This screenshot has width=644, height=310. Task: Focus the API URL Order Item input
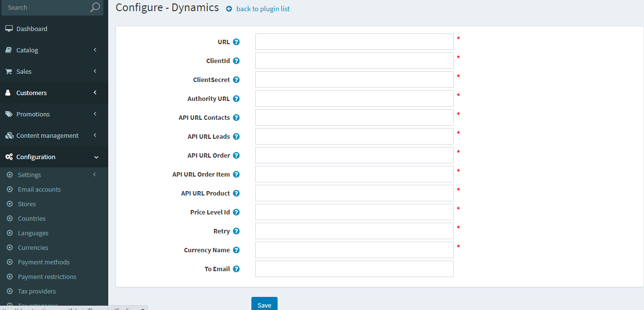354,174
